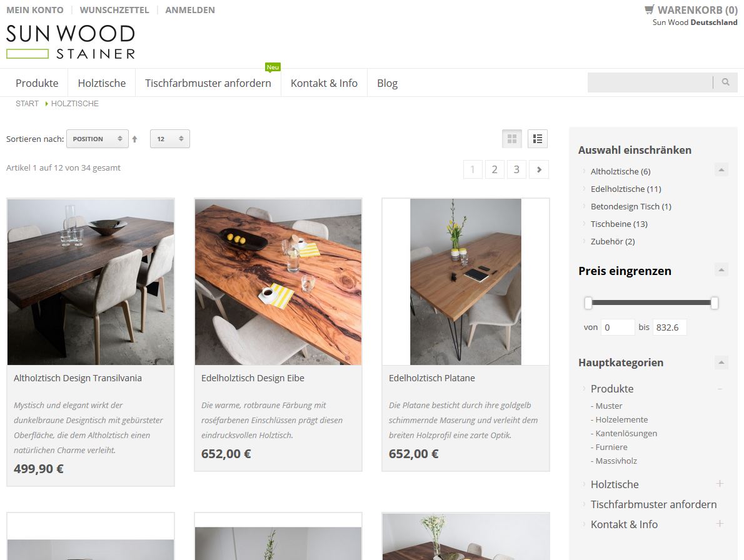Filter by Edelholztische (11)
Screen dimensions: 744x560
click(626, 189)
